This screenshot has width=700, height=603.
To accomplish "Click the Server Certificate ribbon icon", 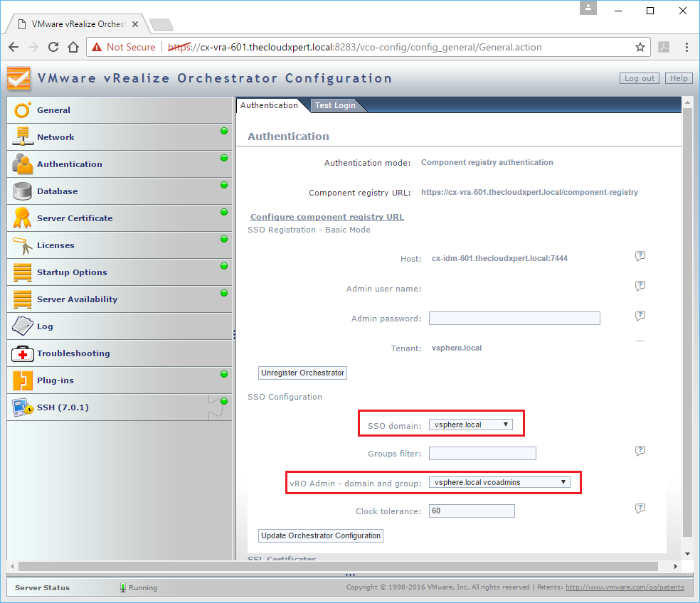I will pyautogui.click(x=23, y=218).
